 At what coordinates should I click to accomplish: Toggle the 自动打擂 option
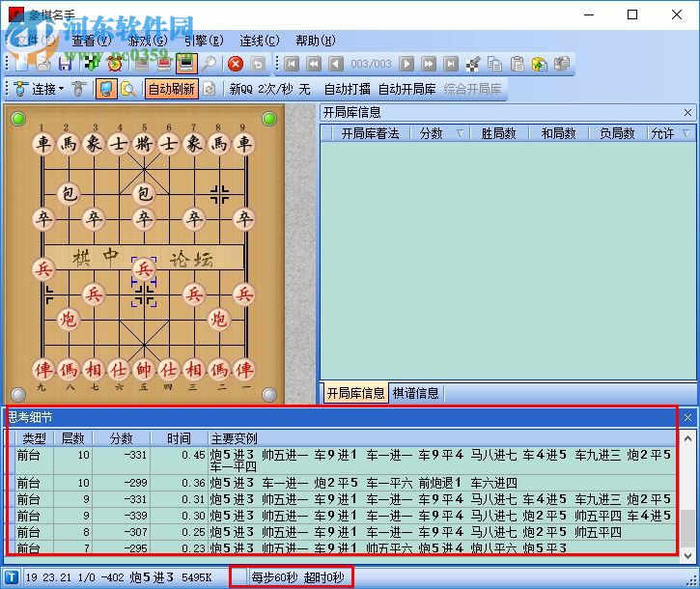point(347,89)
